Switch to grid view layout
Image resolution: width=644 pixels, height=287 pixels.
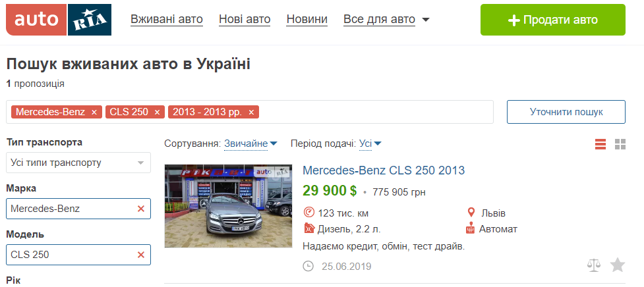[620, 144]
